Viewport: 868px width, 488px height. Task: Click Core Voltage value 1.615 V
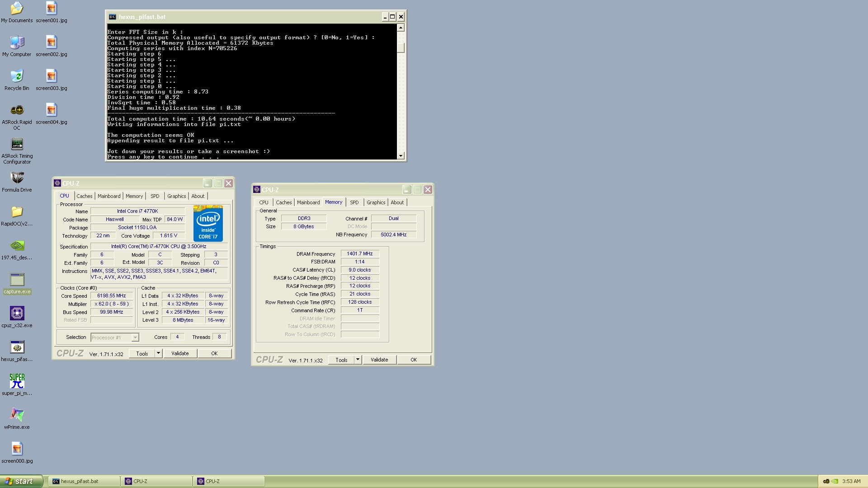click(169, 235)
